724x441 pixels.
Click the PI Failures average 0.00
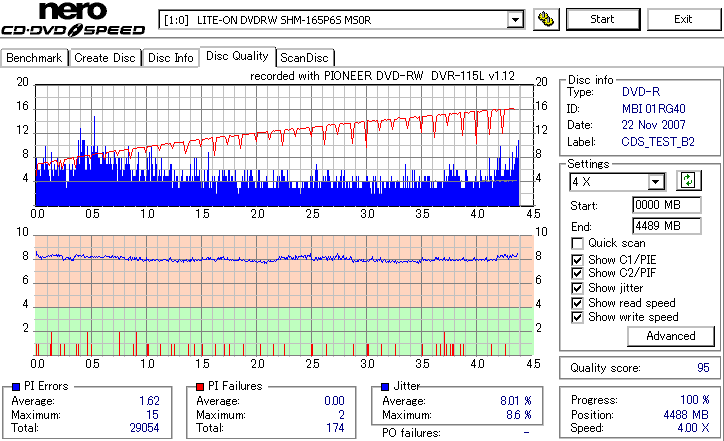[x=334, y=401]
